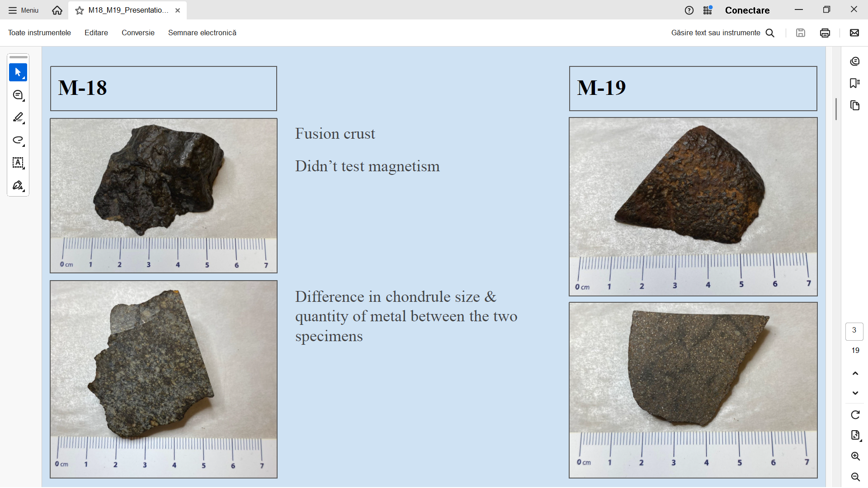Activate the text box tool
Viewport: 868px width, 488px height.
[18, 163]
